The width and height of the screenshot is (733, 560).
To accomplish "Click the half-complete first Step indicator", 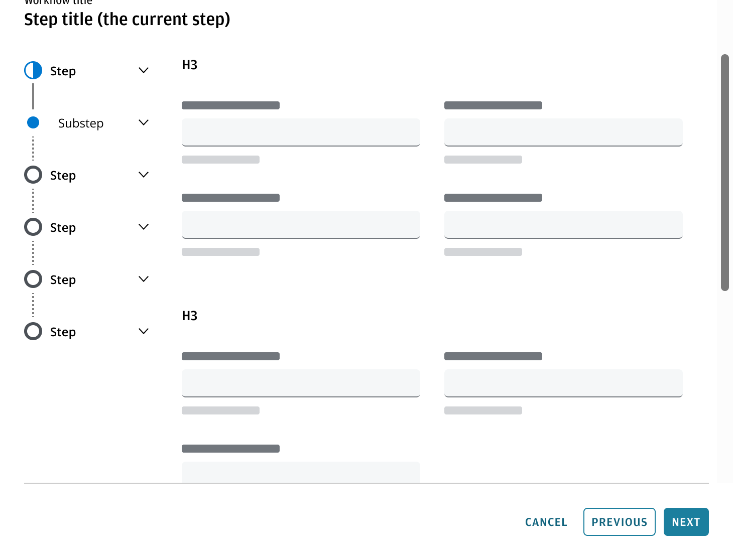I will [x=33, y=70].
